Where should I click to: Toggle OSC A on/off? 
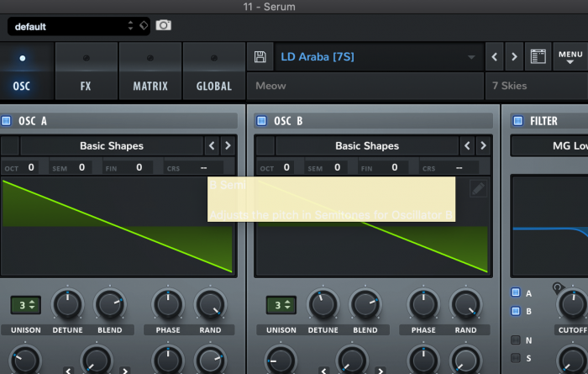point(6,121)
